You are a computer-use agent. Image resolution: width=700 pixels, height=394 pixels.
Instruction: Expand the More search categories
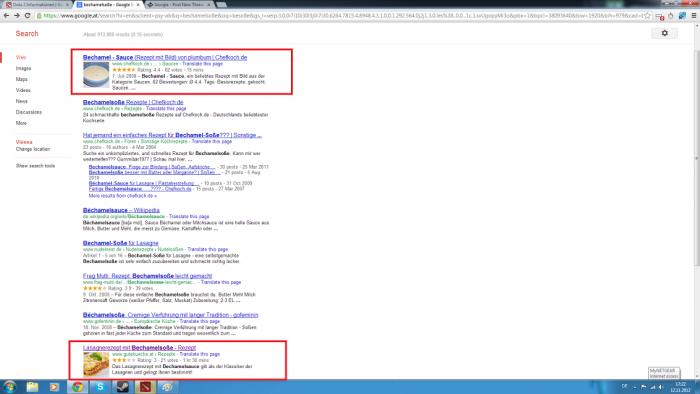coord(21,123)
